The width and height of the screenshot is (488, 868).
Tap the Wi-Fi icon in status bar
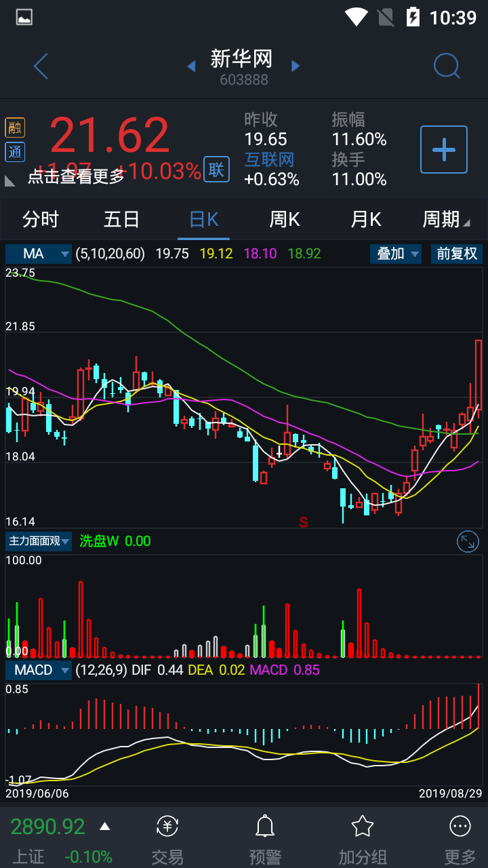(x=356, y=17)
